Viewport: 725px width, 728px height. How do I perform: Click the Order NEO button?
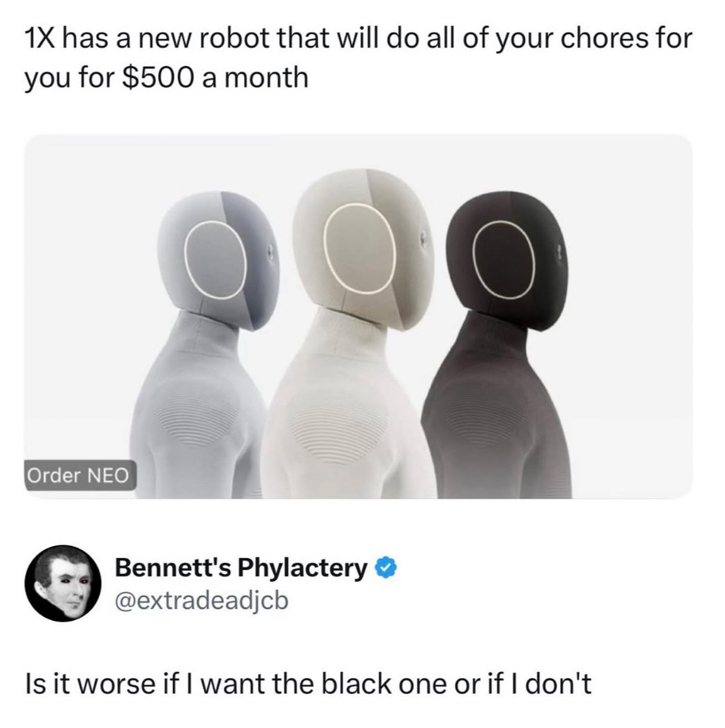pyautogui.click(x=80, y=475)
